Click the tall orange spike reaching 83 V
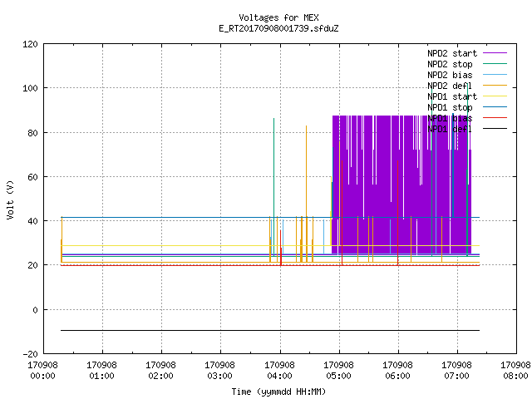 (x=307, y=194)
